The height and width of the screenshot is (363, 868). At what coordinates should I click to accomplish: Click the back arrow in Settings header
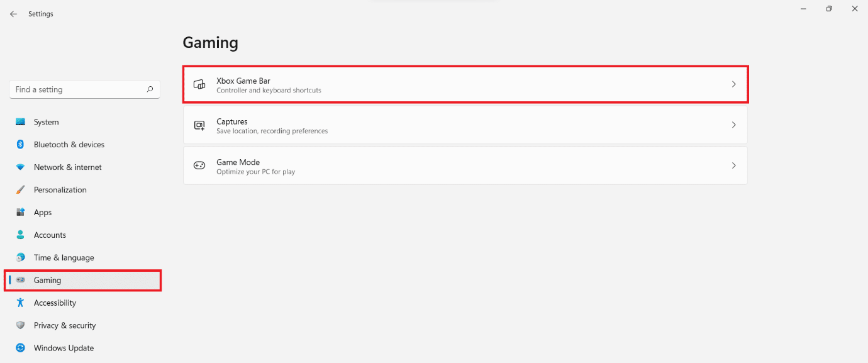(x=13, y=14)
